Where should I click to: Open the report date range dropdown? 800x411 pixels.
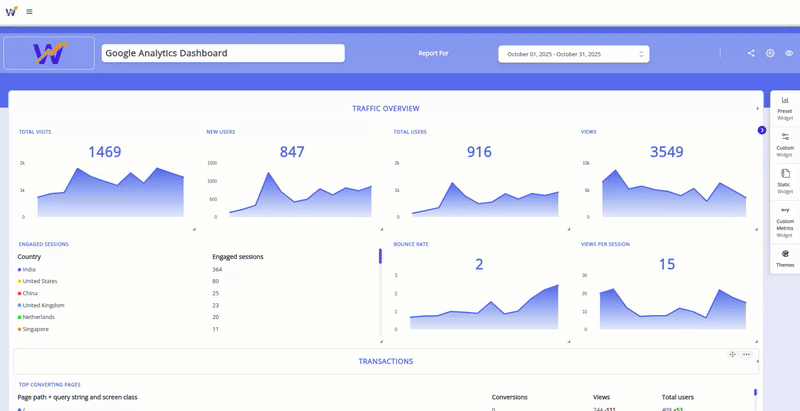tap(574, 54)
